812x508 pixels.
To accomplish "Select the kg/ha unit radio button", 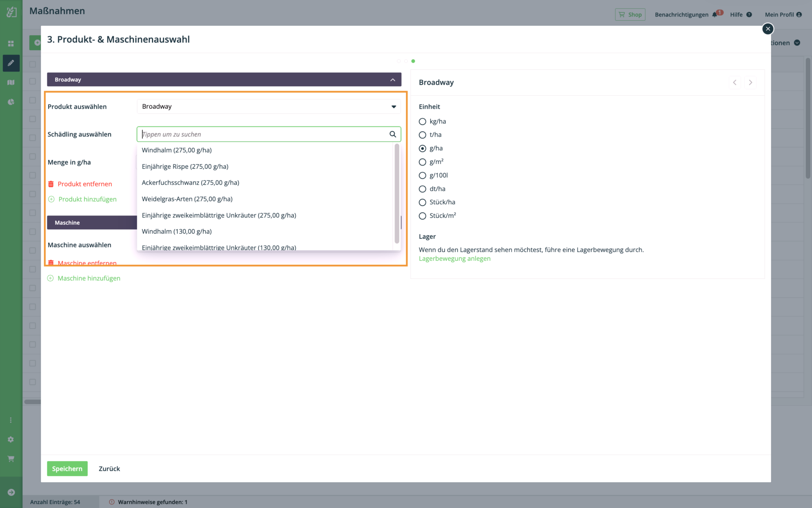I will pos(422,121).
